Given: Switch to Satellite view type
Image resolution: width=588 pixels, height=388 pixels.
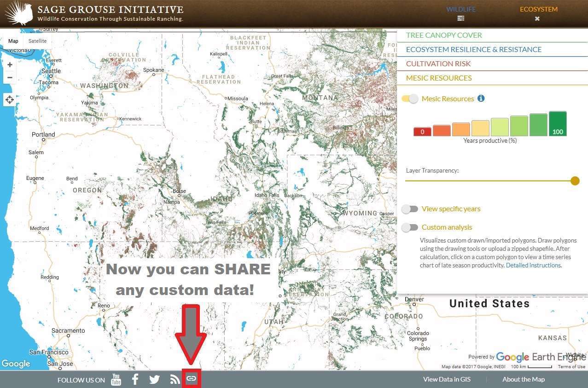Looking at the screenshot, I should pos(37,41).
